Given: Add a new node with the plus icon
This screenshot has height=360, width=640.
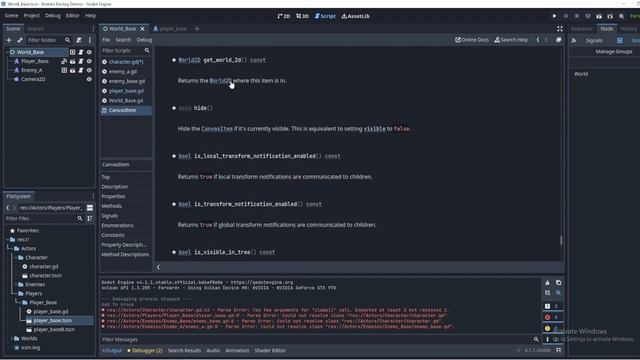Looking at the screenshot, I should (x=9, y=40).
